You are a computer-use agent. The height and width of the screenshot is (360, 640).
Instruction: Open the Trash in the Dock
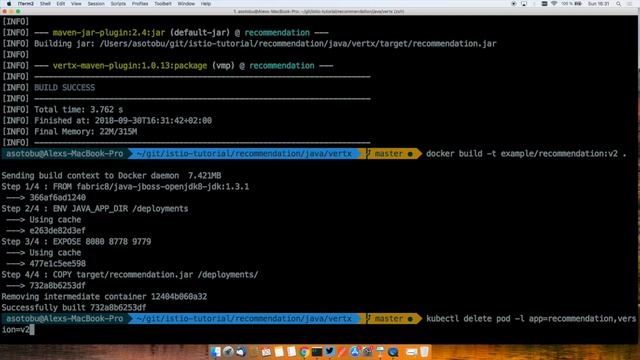click(x=424, y=351)
